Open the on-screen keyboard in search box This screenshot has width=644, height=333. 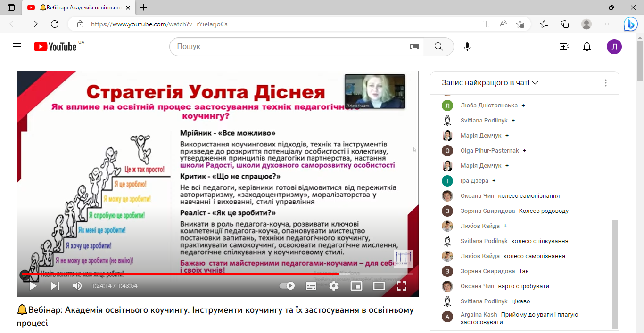[414, 47]
